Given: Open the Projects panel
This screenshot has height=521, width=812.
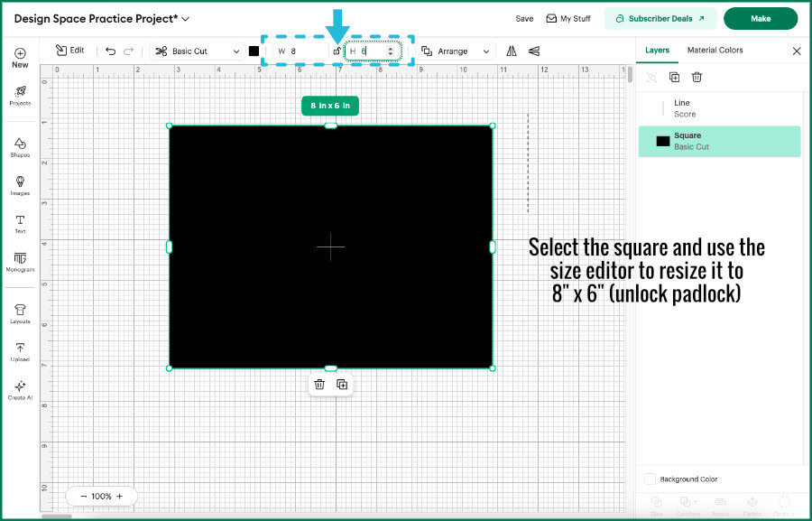Looking at the screenshot, I should tap(20, 96).
